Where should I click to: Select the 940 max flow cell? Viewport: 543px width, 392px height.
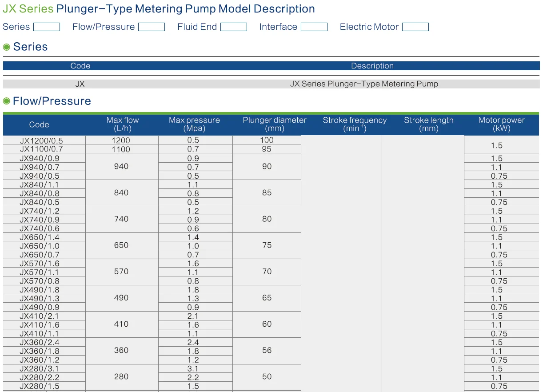click(x=121, y=167)
